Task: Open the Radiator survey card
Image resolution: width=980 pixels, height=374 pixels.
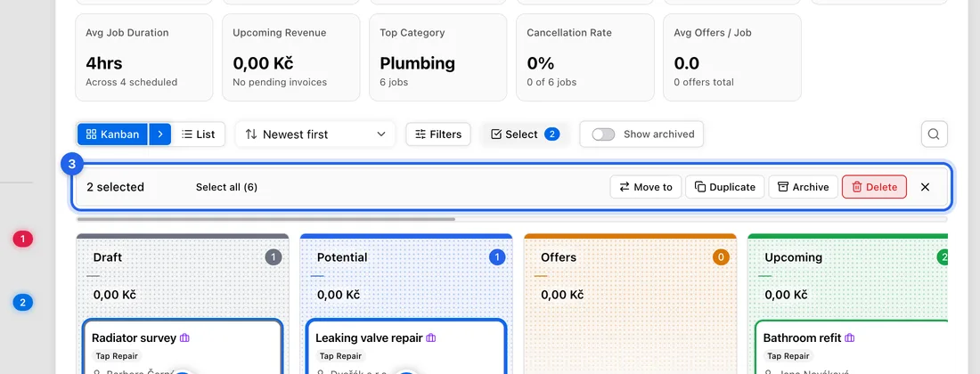Action: coord(183,346)
